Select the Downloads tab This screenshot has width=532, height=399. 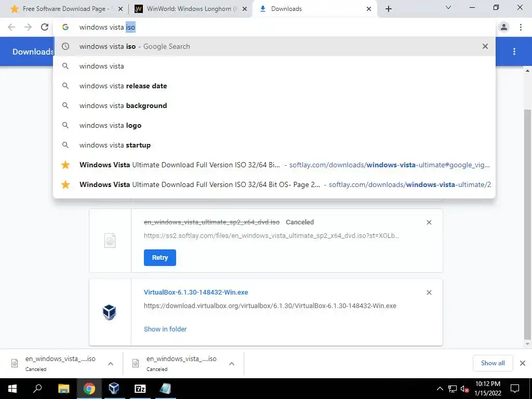[315, 9]
